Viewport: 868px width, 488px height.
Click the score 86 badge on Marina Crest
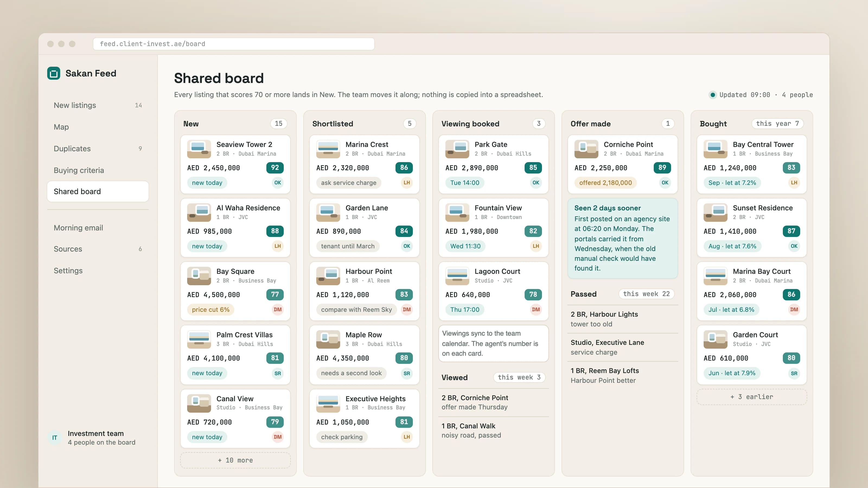(x=404, y=168)
